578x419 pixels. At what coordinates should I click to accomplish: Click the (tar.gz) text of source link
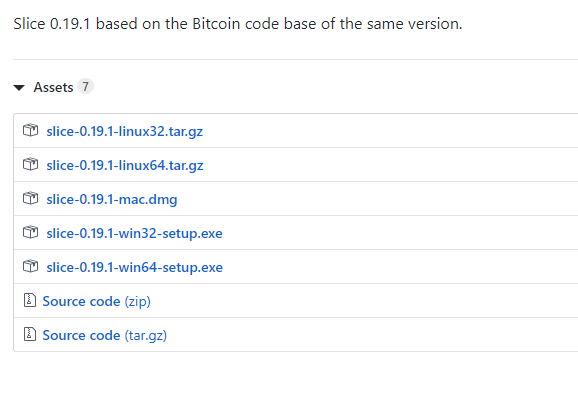tap(146, 335)
